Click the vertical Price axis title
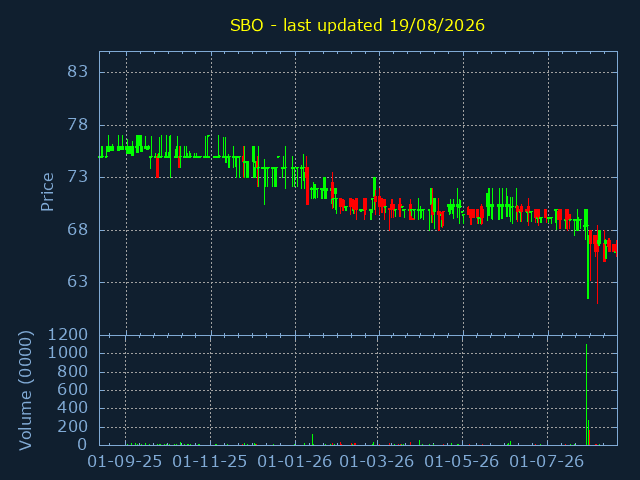Viewport: 640px width, 480px height. [47, 192]
